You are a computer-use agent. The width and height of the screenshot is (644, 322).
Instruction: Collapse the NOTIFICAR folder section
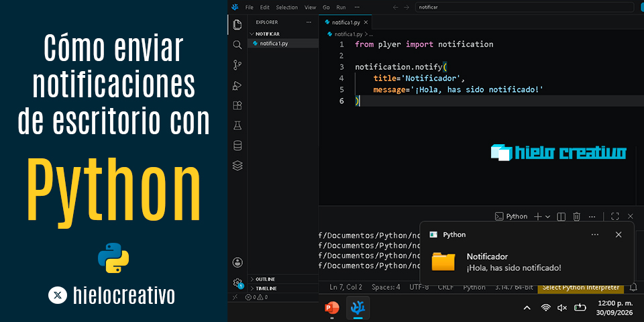coord(283,34)
